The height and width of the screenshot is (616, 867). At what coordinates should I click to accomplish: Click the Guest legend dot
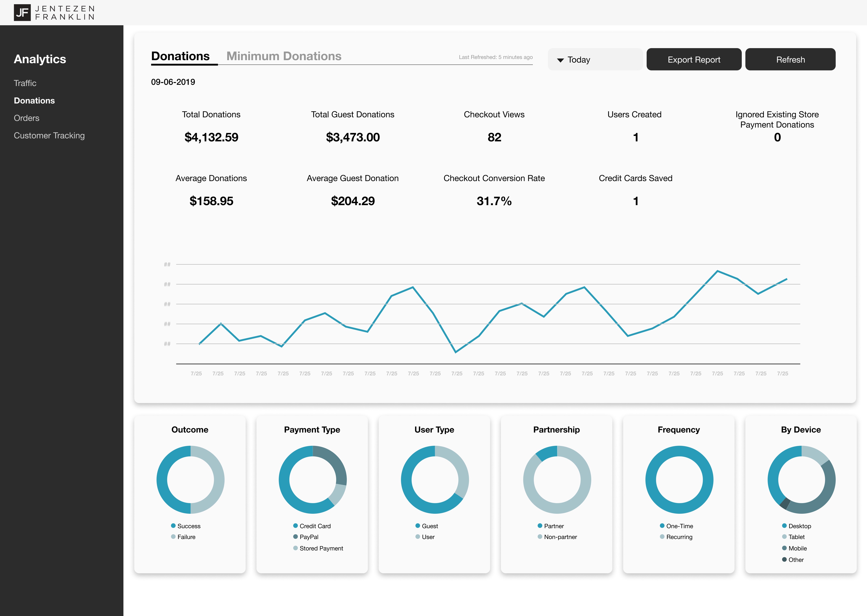tap(418, 526)
